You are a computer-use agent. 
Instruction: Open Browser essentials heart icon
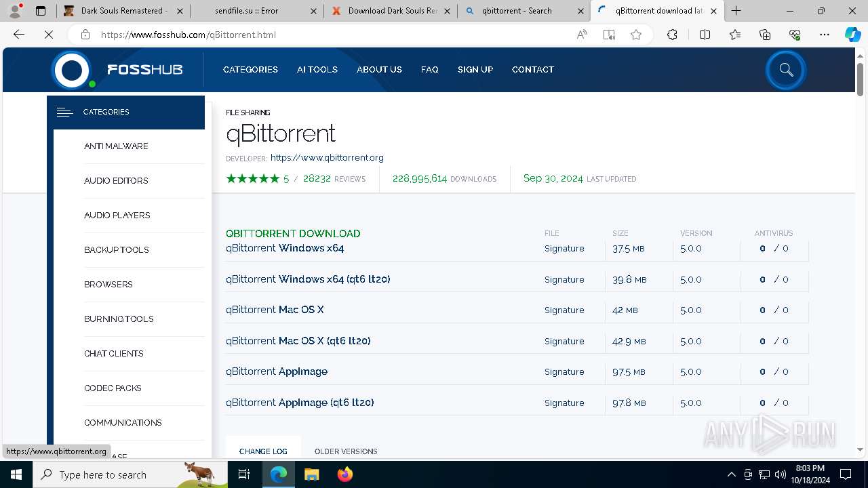[x=795, y=35]
